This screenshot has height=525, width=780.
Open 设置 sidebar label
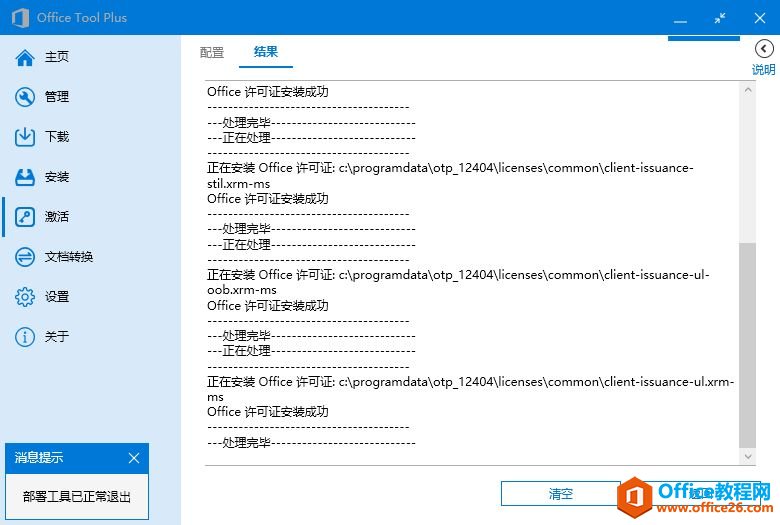click(x=57, y=297)
